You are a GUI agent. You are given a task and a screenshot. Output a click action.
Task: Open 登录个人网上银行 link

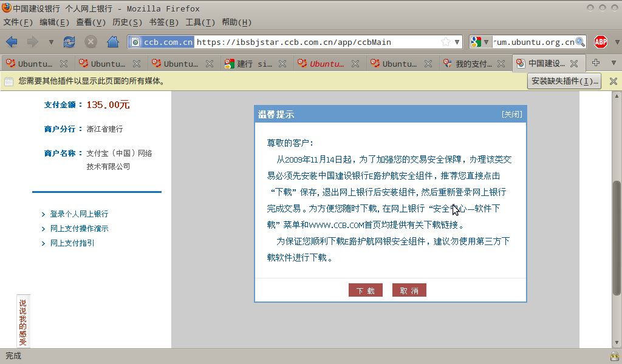79,214
